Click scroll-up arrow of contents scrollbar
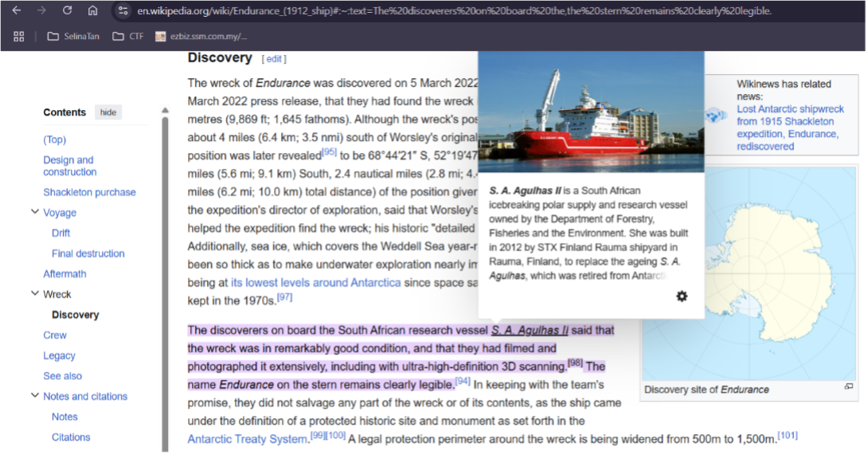 coord(165,110)
